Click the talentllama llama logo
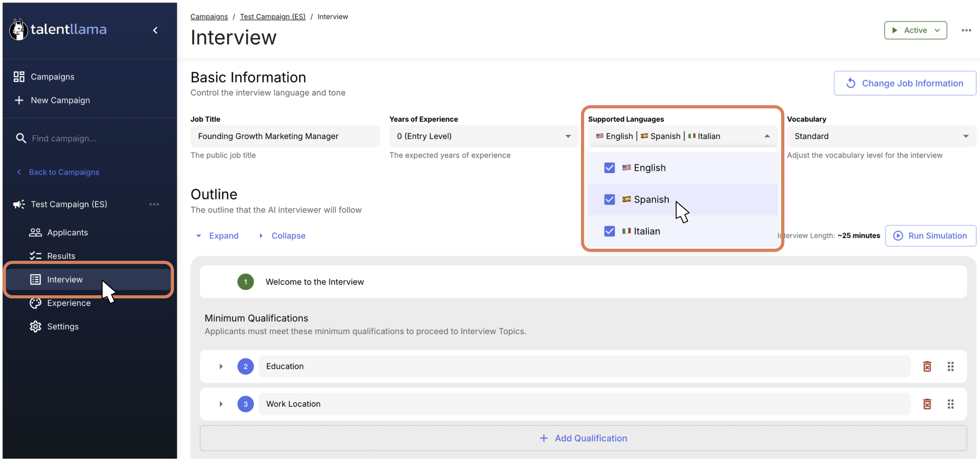This screenshot has height=462, width=980. click(x=18, y=30)
